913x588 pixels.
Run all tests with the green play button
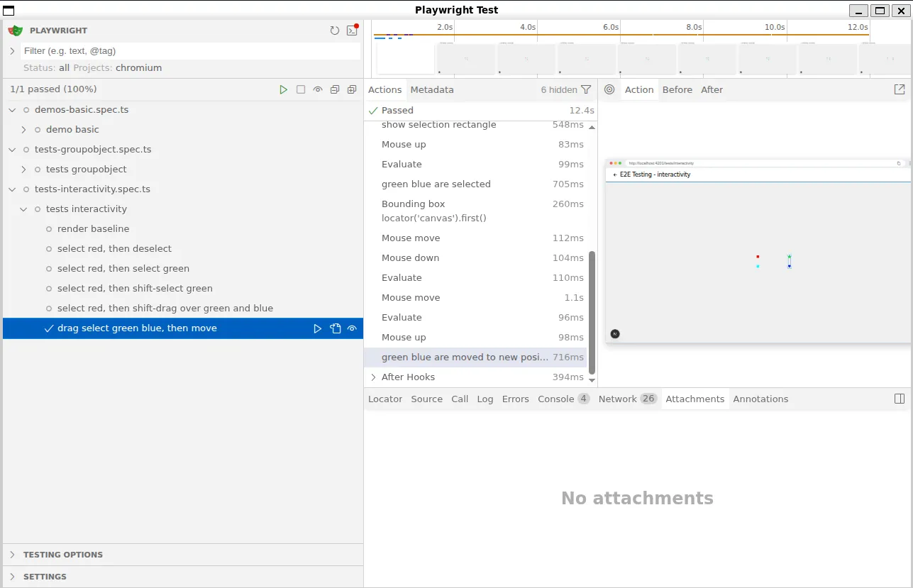(284, 89)
